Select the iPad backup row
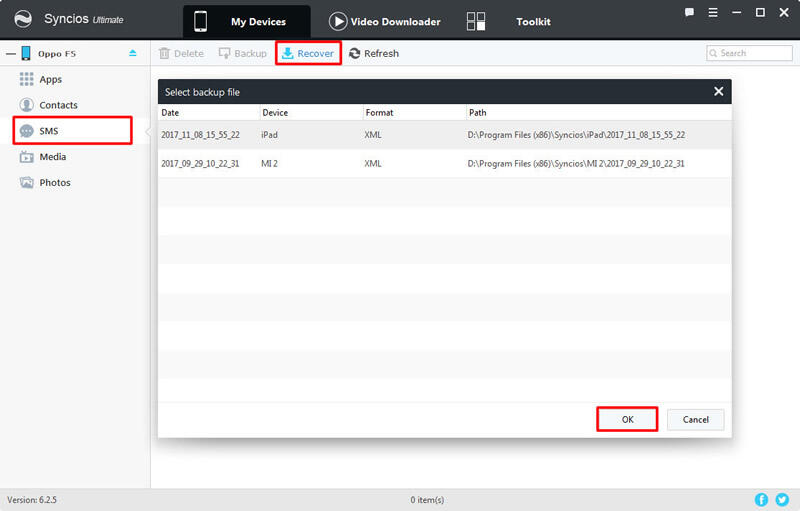Image resolution: width=800 pixels, height=511 pixels. point(444,134)
